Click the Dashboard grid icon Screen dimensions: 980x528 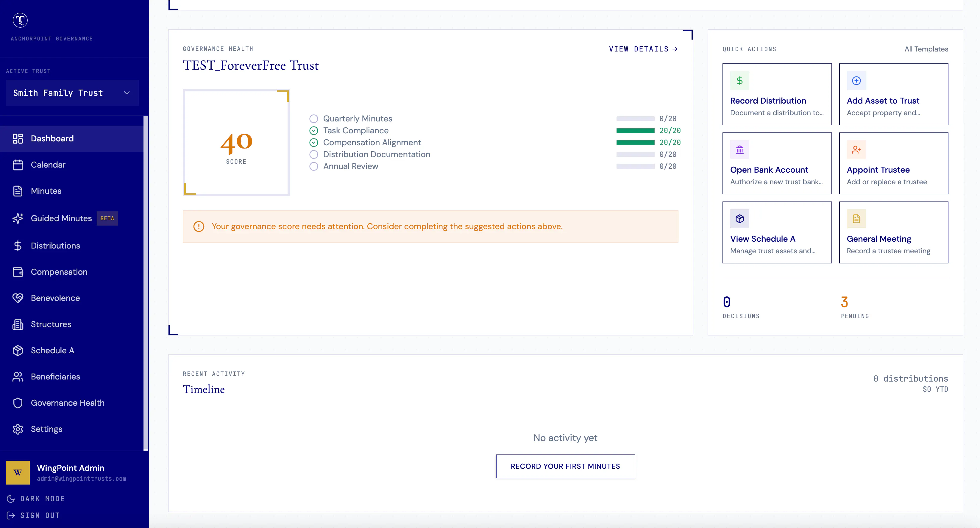coord(18,138)
